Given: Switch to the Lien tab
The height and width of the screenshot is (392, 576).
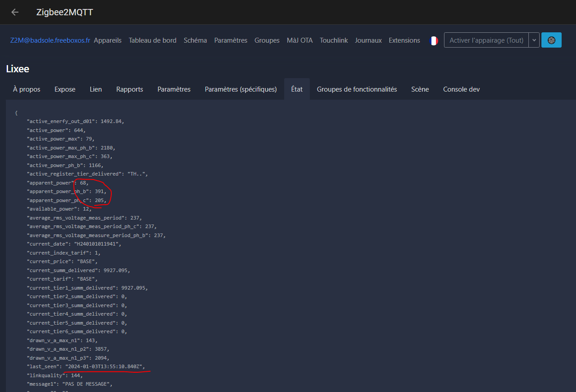Looking at the screenshot, I should [x=96, y=89].
